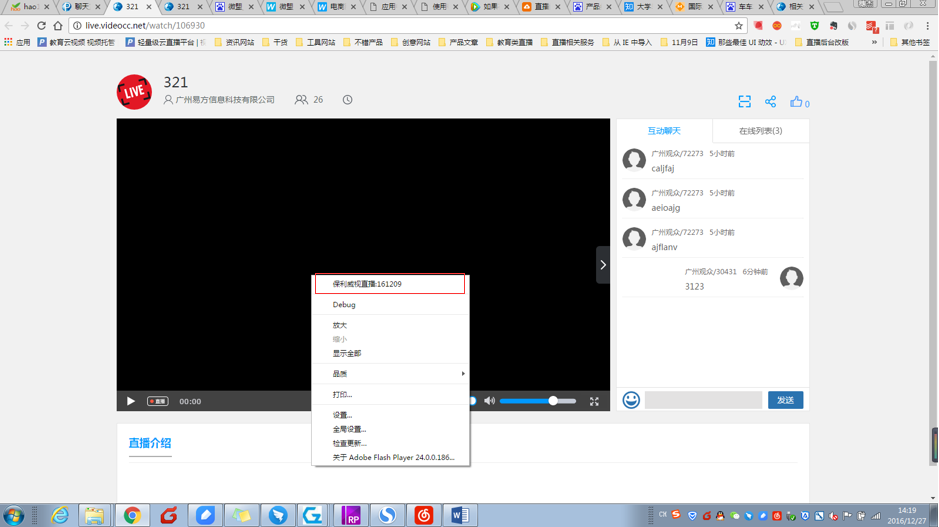Play the live video stream

tap(130, 401)
